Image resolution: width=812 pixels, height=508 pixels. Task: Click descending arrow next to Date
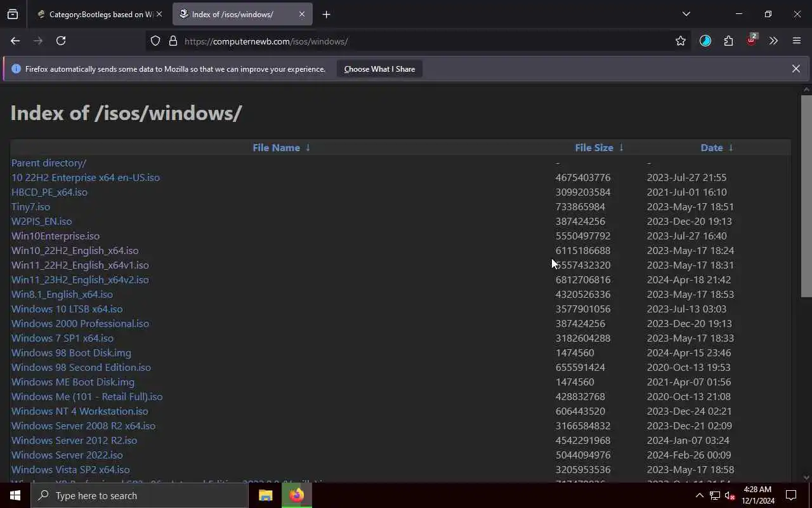[x=731, y=147]
